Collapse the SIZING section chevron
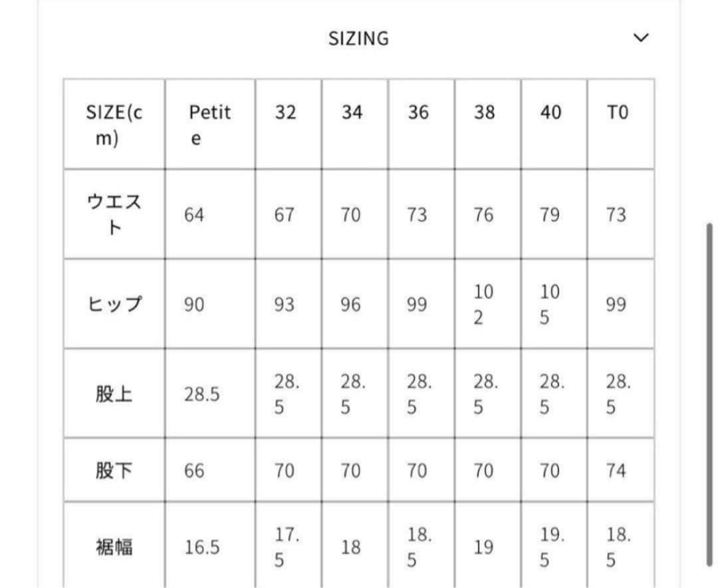This screenshot has height=588, width=718. click(x=640, y=38)
